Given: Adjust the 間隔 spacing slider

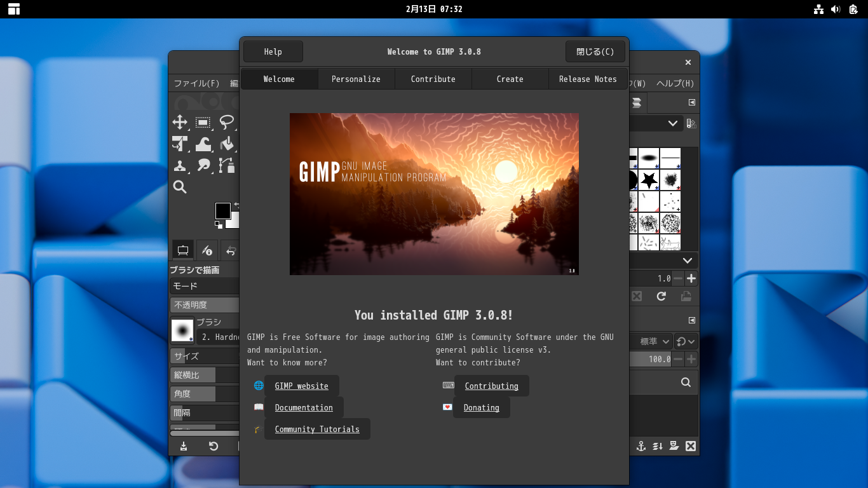Looking at the screenshot, I should coord(205,413).
